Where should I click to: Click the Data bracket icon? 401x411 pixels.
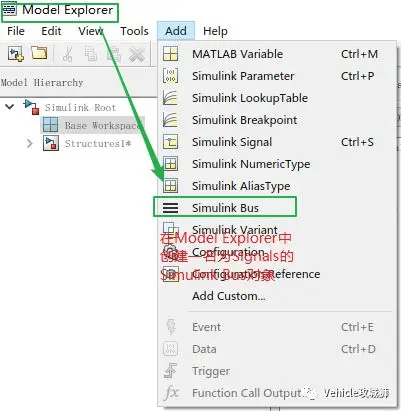(x=170, y=349)
